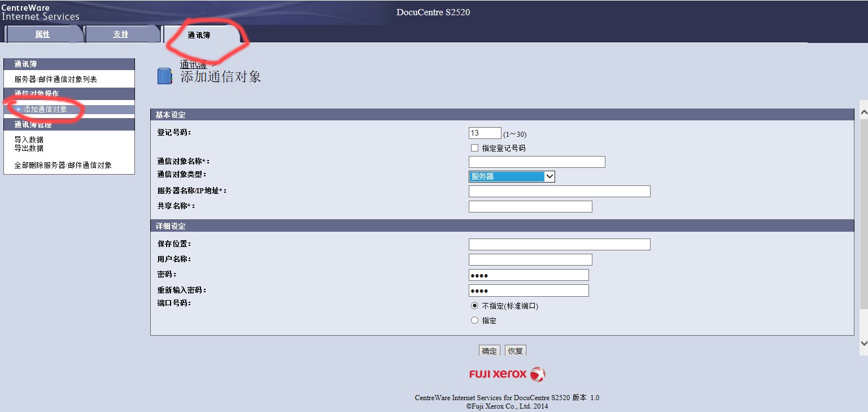Click 全部删除服务器/邮件通信对象 in the sidebar
The width and height of the screenshot is (868, 412).
[63, 166]
